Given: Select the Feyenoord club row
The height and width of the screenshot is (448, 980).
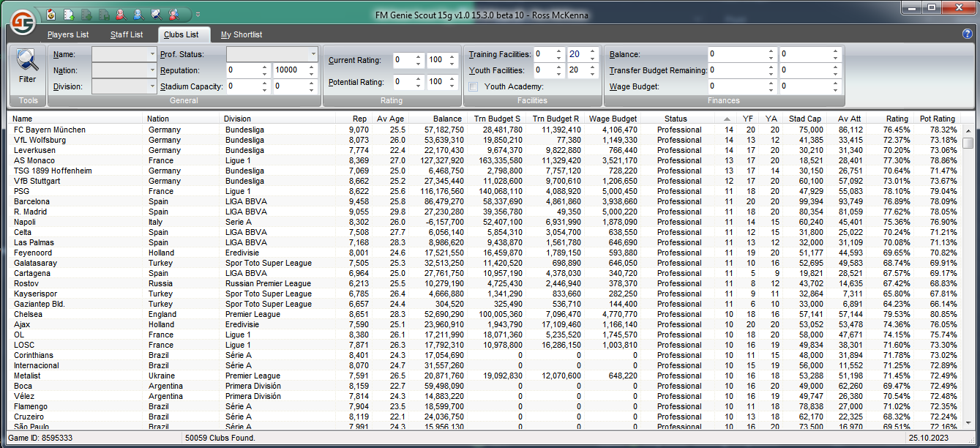Looking at the screenshot, I should point(484,253).
